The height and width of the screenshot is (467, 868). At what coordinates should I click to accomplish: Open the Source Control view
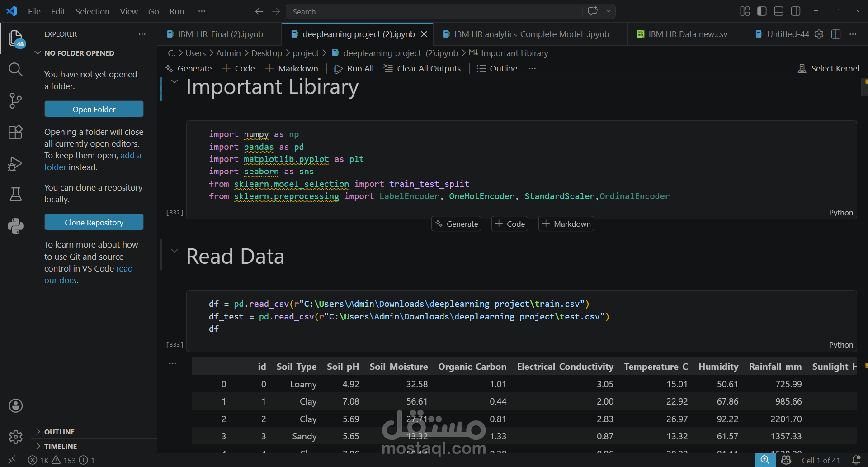(x=15, y=100)
